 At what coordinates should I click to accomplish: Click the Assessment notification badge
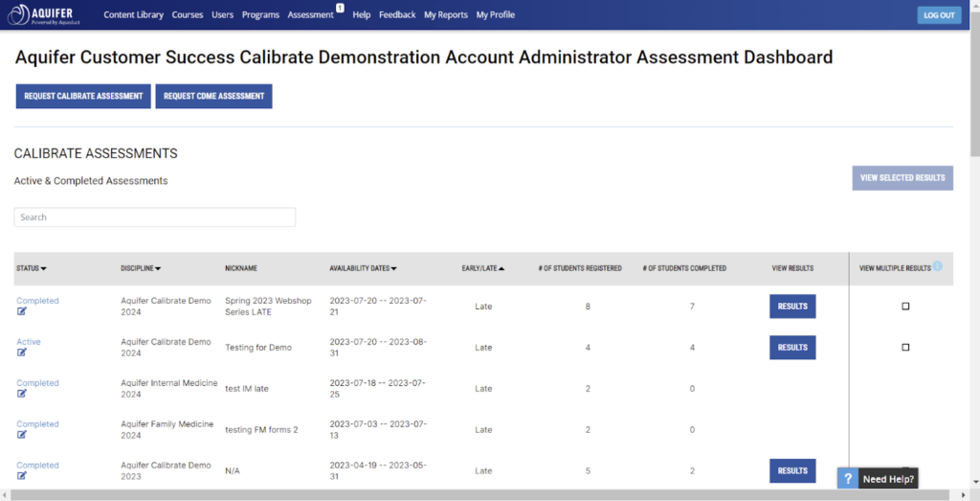[340, 8]
